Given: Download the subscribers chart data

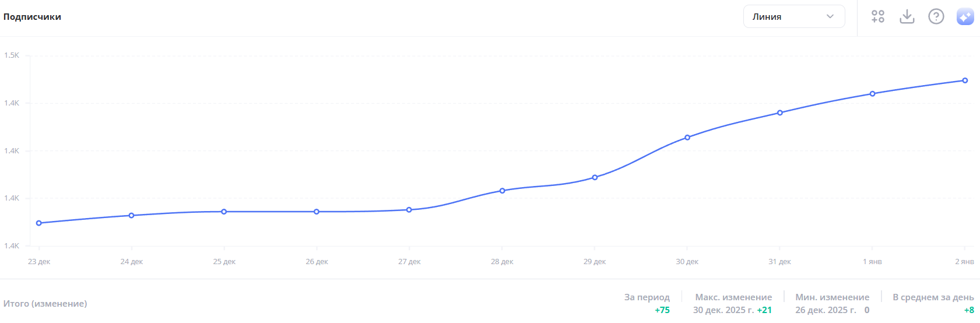Looking at the screenshot, I should tap(907, 16).
